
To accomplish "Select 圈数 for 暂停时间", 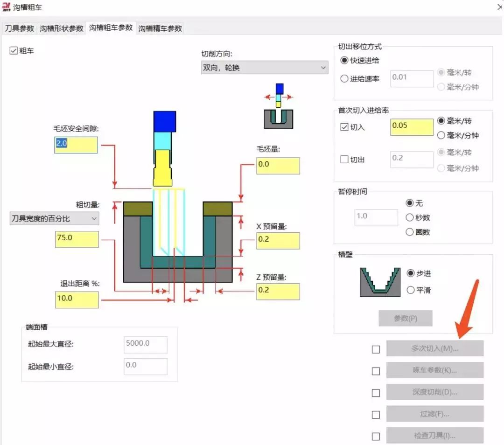I will tap(410, 232).
